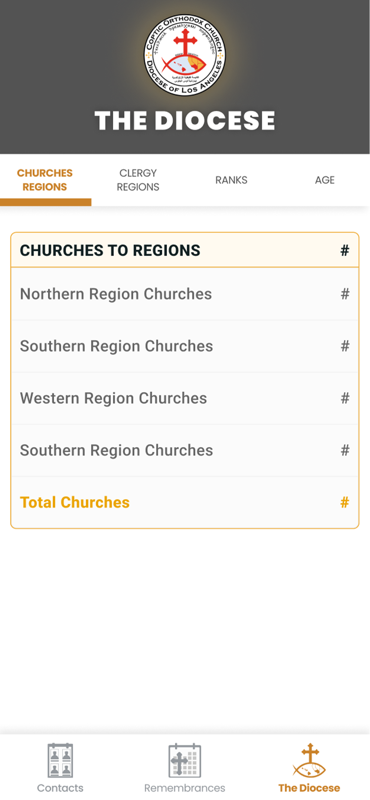Open the Remembrances cross calendar icon
Screen dimensions: 370x800
click(185, 760)
